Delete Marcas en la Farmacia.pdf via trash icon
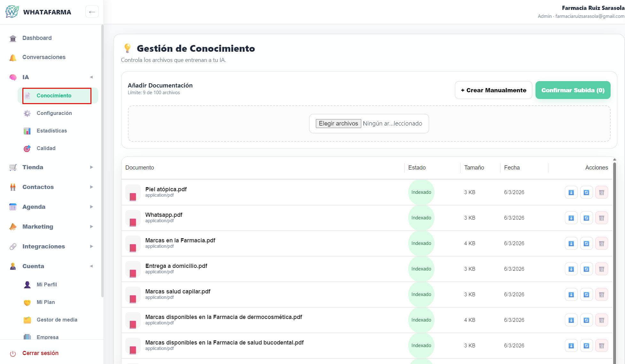The height and width of the screenshot is (364, 625). click(602, 243)
